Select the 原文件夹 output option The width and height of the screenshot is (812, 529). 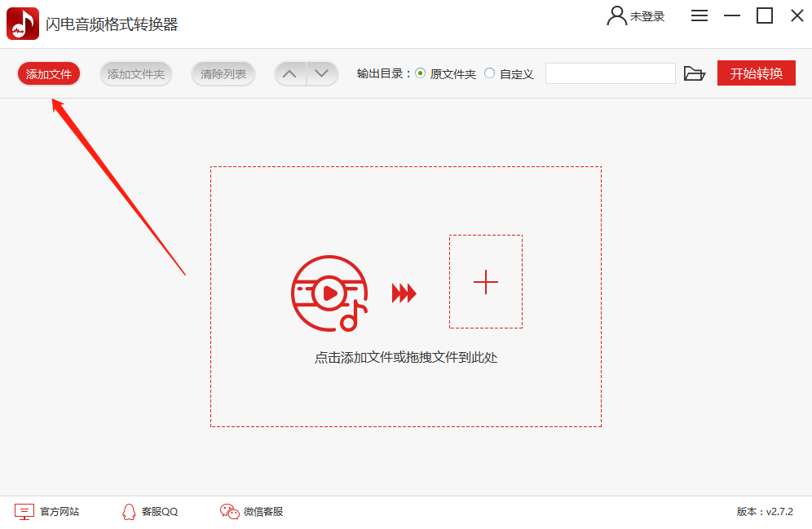point(421,73)
